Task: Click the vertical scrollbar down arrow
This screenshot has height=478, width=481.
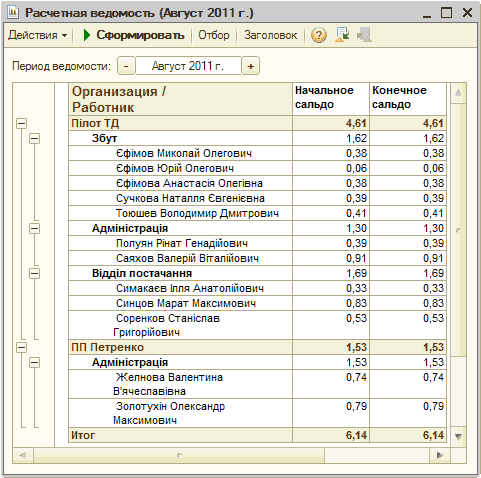Action: coord(458,436)
